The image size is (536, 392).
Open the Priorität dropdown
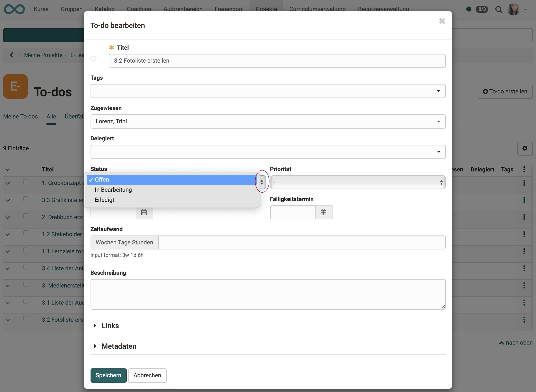pos(357,182)
